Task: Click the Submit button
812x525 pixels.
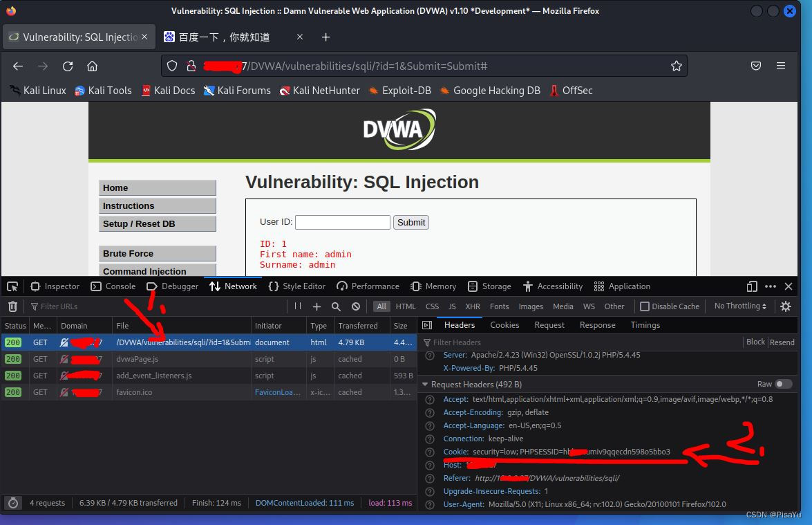Action: (x=411, y=222)
